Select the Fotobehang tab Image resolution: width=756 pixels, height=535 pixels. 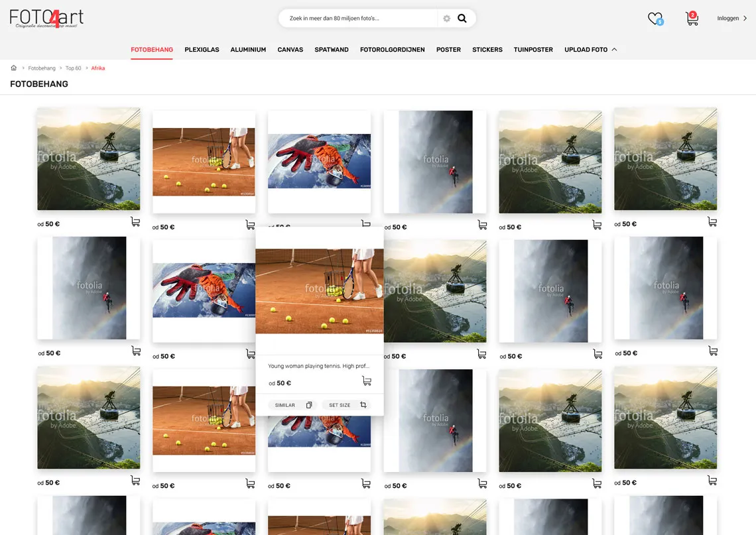[x=152, y=50]
